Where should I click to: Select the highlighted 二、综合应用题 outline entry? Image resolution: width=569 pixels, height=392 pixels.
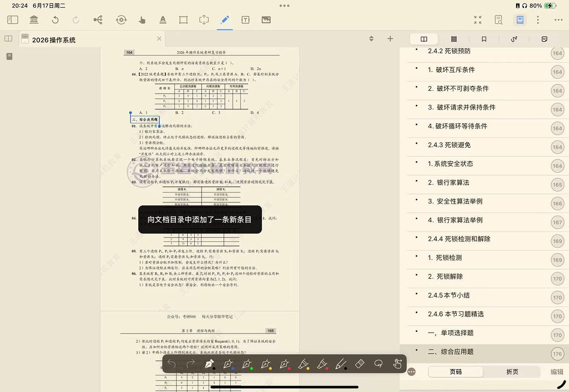tap(484, 354)
